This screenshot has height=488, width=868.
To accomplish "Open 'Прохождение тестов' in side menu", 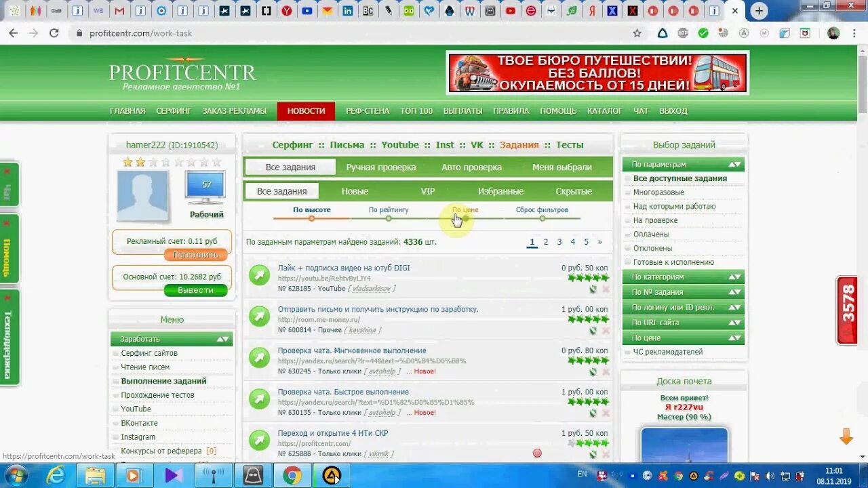I will (x=157, y=395).
